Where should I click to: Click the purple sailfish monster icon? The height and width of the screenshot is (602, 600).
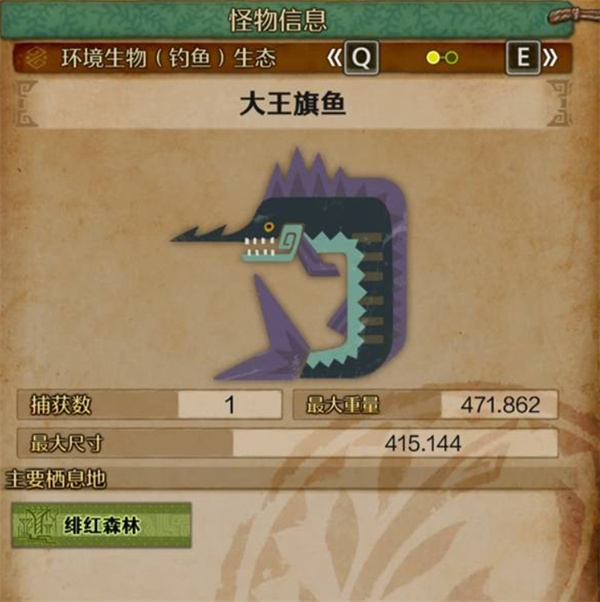290,264
